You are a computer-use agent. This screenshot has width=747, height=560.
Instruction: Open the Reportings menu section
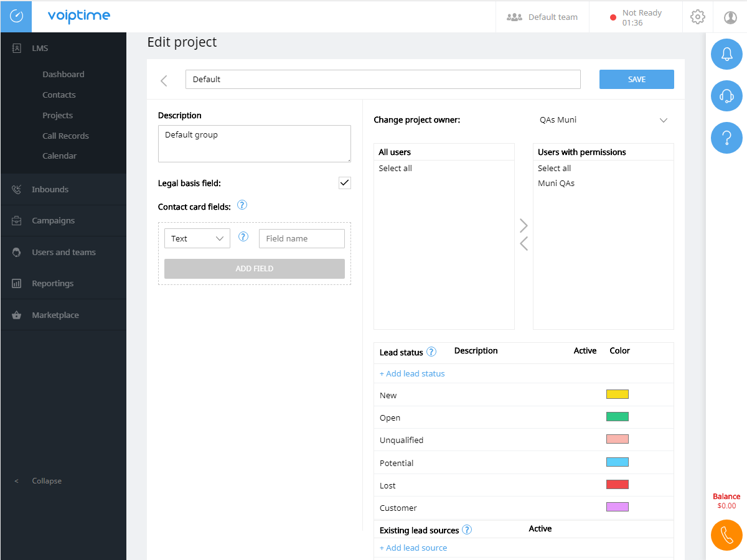tap(63, 283)
